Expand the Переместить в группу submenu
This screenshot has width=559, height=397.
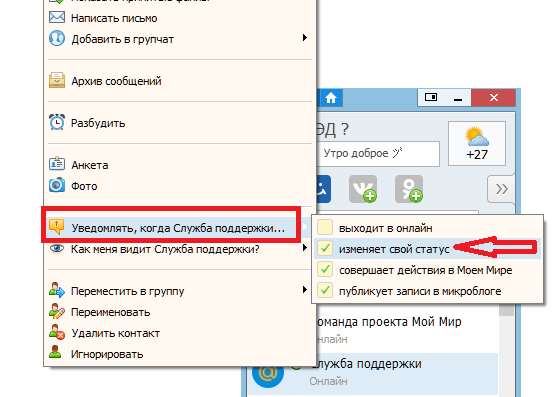(304, 290)
